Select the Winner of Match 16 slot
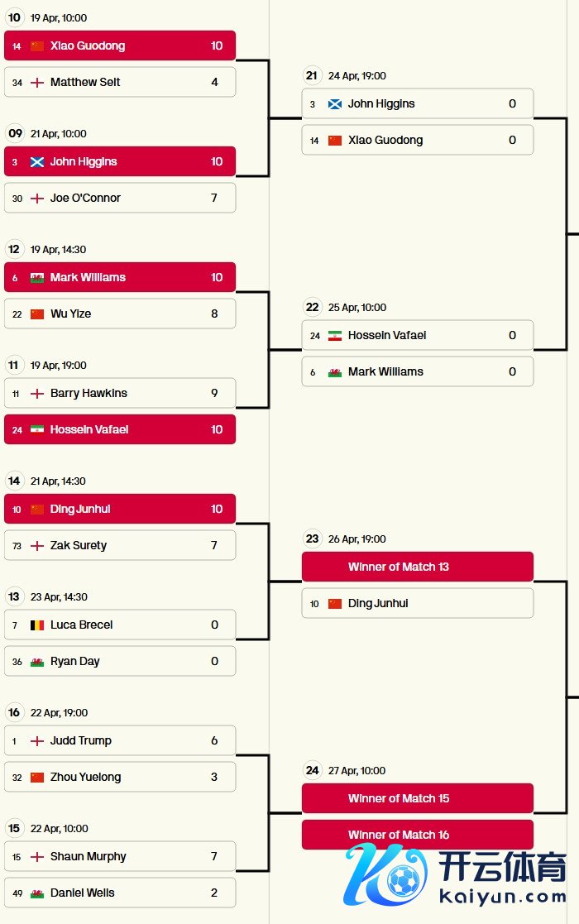This screenshot has width=579, height=924. tap(417, 835)
